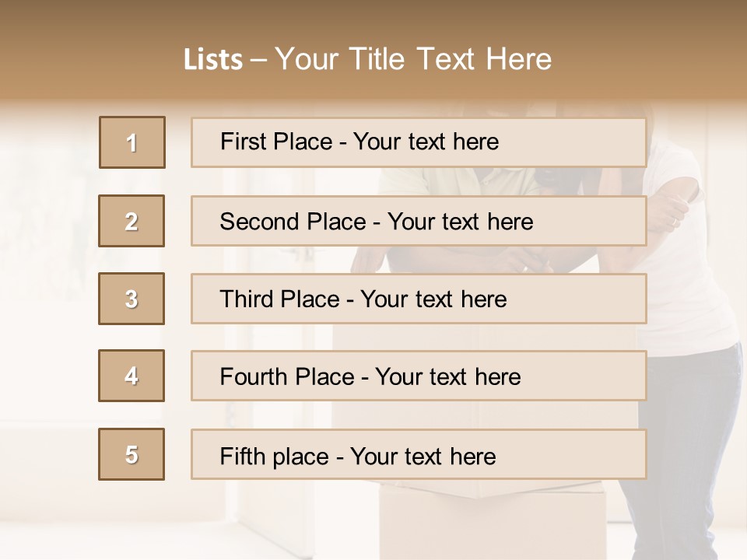Click the slide title text
Viewport: 747px width, 560px height.
(x=368, y=59)
